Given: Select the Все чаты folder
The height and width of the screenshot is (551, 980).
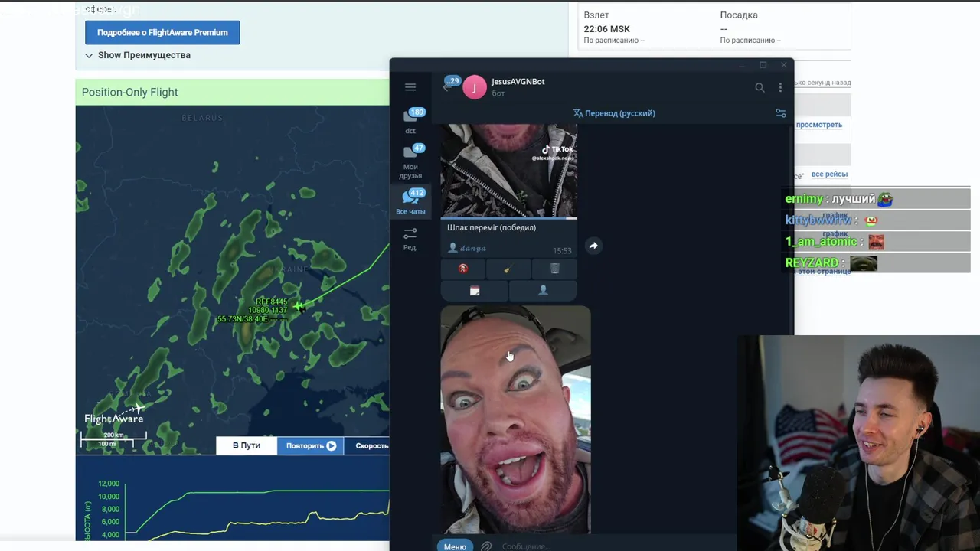Looking at the screenshot, I should click(x=410, y=202).
